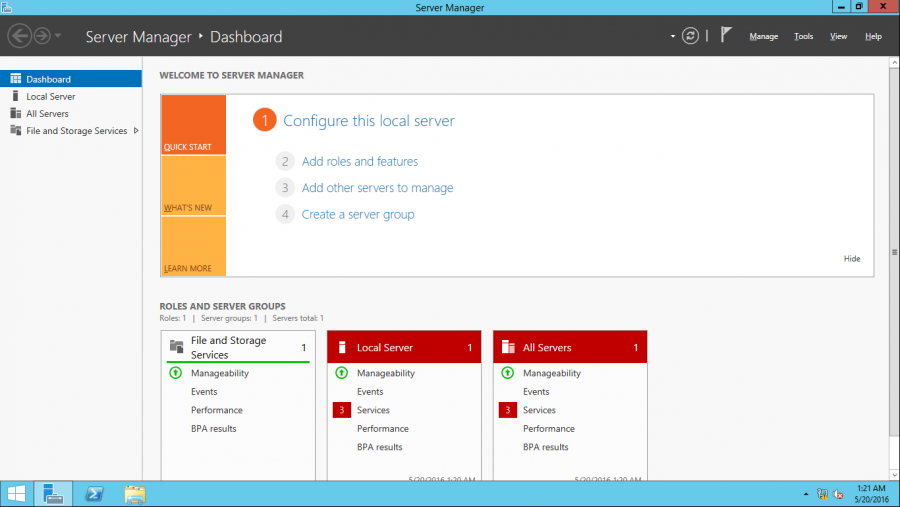This screenshot has width=900, height=507.
Task: Click the File and Storage sidebar icon
Action: click(x=15, y=130)
